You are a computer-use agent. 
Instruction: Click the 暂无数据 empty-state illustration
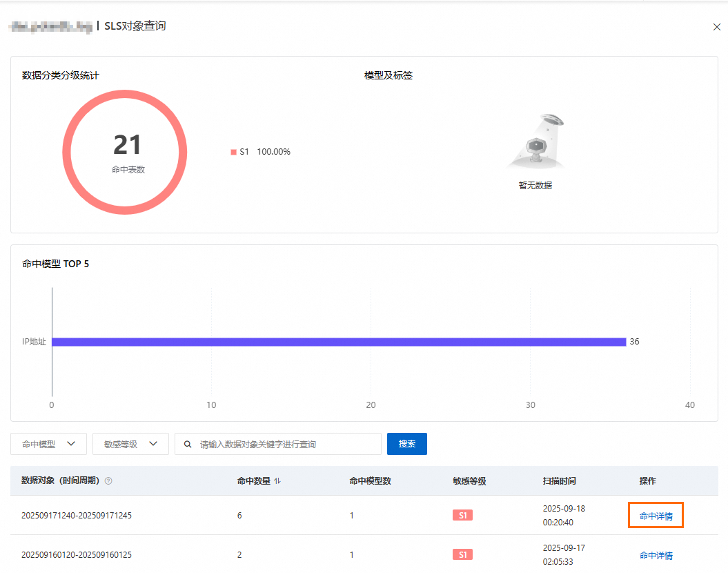535,142
